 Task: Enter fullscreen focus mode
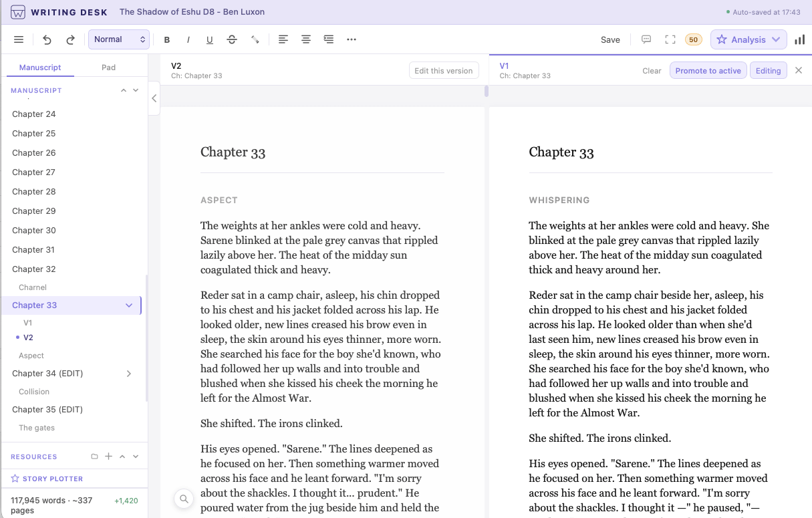click(670, 39)
